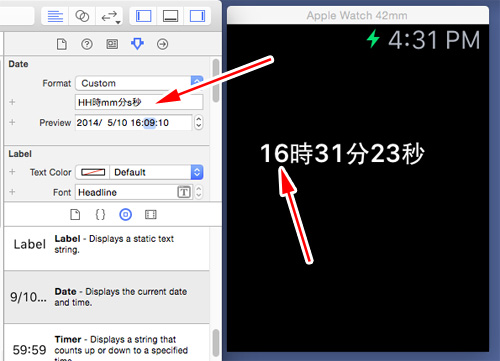This screenshot has width=500, height=361.
Task: Open the Identity inspector
Action: click(x=112, y=44)
